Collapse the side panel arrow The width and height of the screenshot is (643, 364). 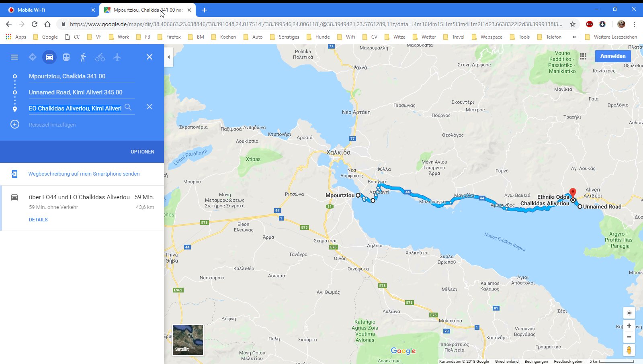(x=169, y=57)
